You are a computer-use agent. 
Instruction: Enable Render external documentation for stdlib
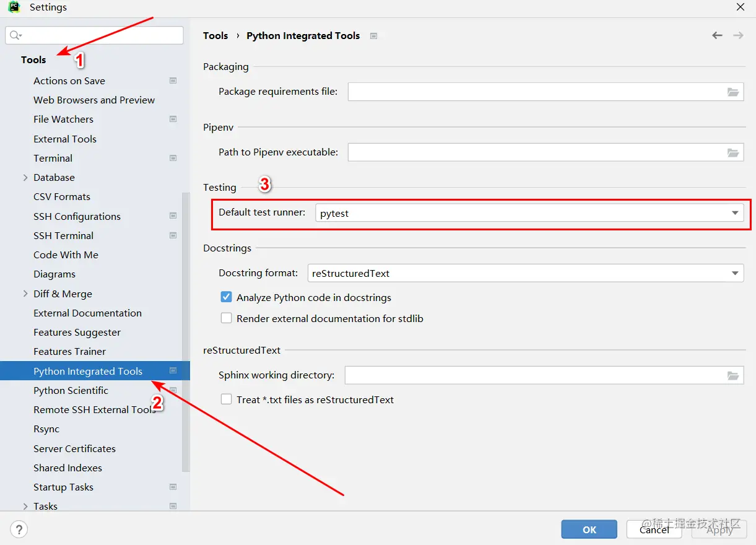(226, 318)
